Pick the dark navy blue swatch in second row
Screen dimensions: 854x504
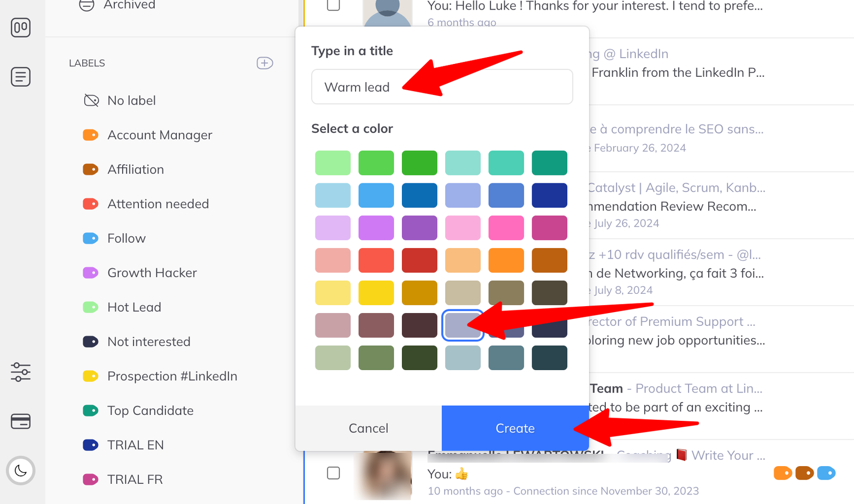tap(549, 195)
